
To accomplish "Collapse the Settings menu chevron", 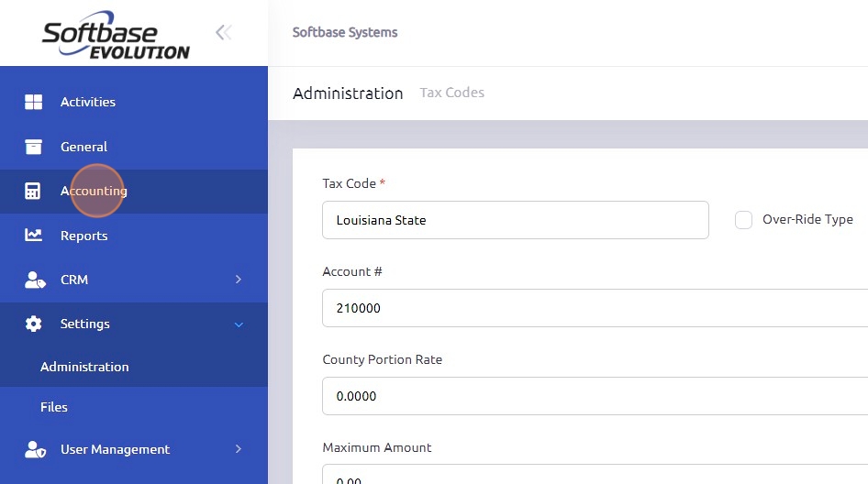I will click(239, 324).
